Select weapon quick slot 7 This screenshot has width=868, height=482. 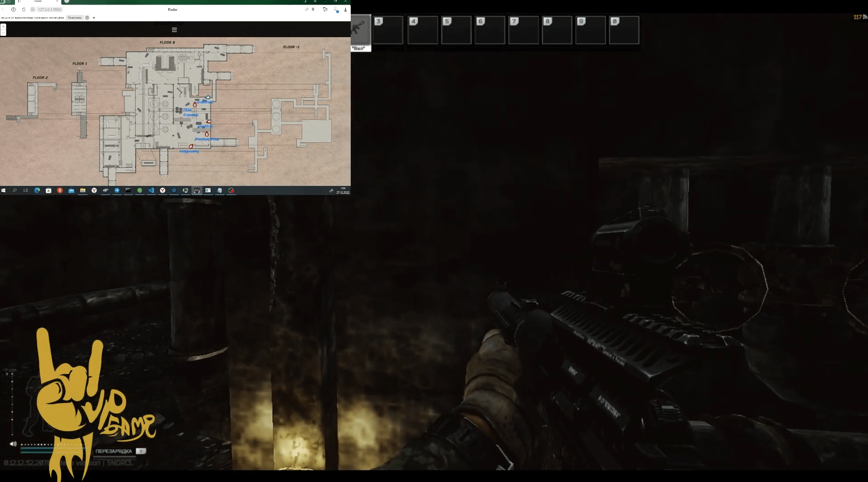tap(524, 30)
